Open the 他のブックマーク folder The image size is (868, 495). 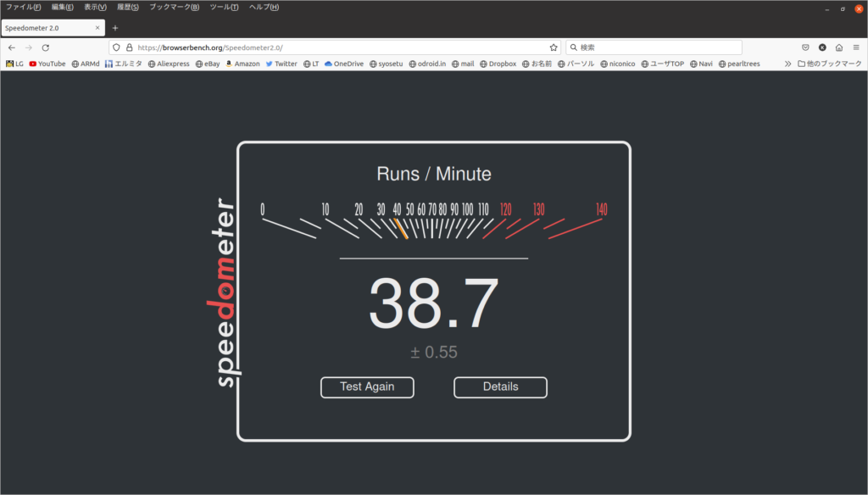[x=829, y=64]
